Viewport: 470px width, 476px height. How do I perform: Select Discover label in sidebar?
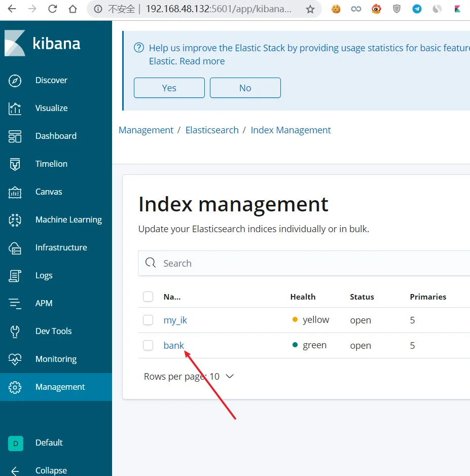51,80
